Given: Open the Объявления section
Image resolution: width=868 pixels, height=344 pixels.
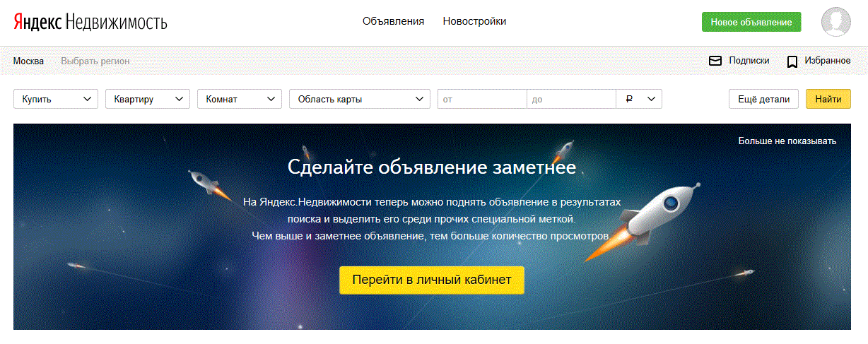Looking at the screenshot, I should tap(393, 21).
